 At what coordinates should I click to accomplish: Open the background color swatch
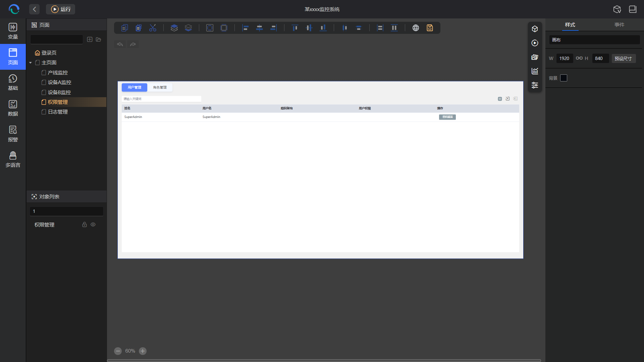563,78
